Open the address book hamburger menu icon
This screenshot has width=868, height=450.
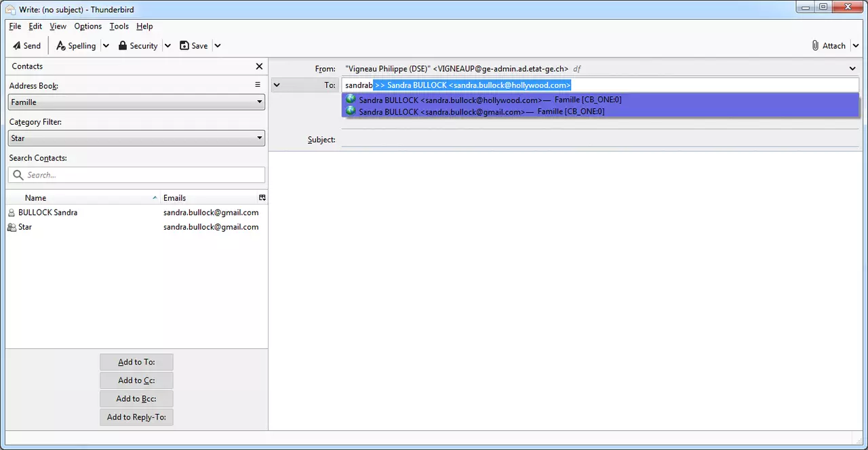(258, 85)
